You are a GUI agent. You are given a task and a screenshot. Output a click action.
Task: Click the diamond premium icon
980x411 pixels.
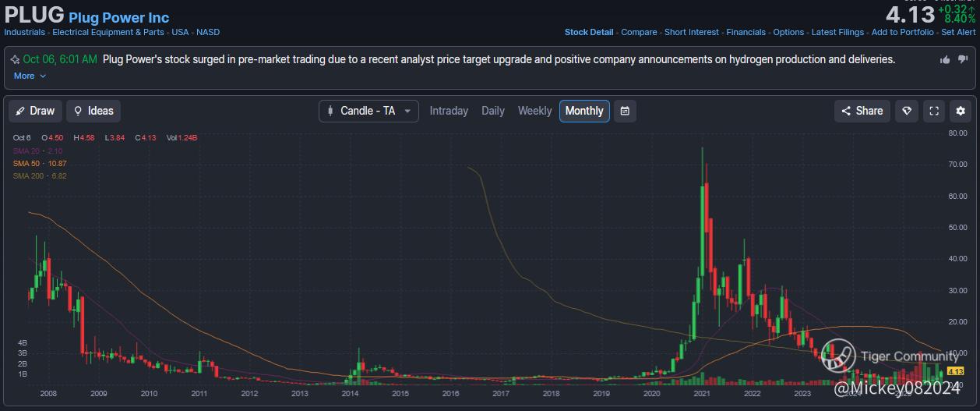(x=906, y=111)
